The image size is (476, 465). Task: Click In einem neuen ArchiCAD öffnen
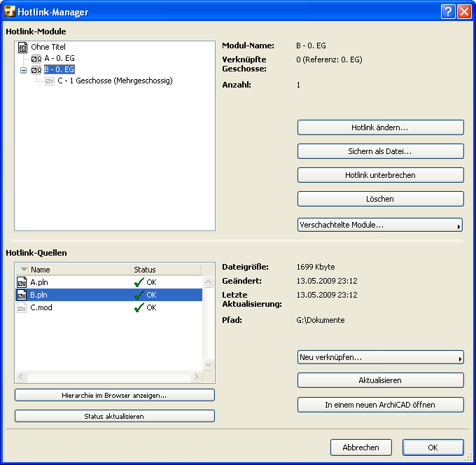pos(381,405)
